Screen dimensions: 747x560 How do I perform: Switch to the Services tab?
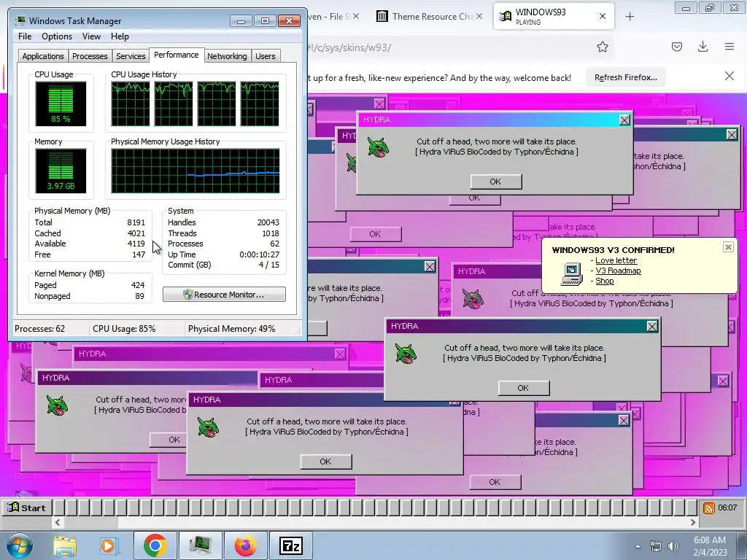(131, 56)
